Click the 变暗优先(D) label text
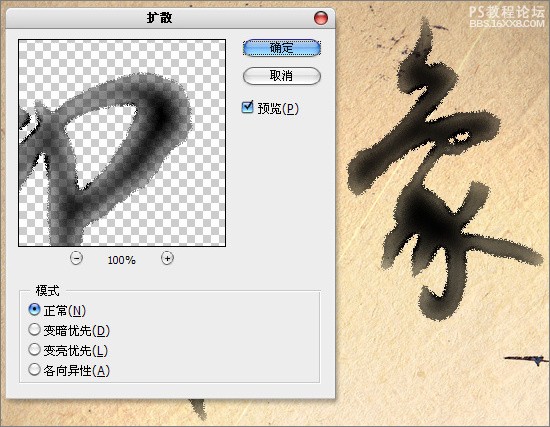The width and height of the screenshot is (550, 427). tap(76, 331)
